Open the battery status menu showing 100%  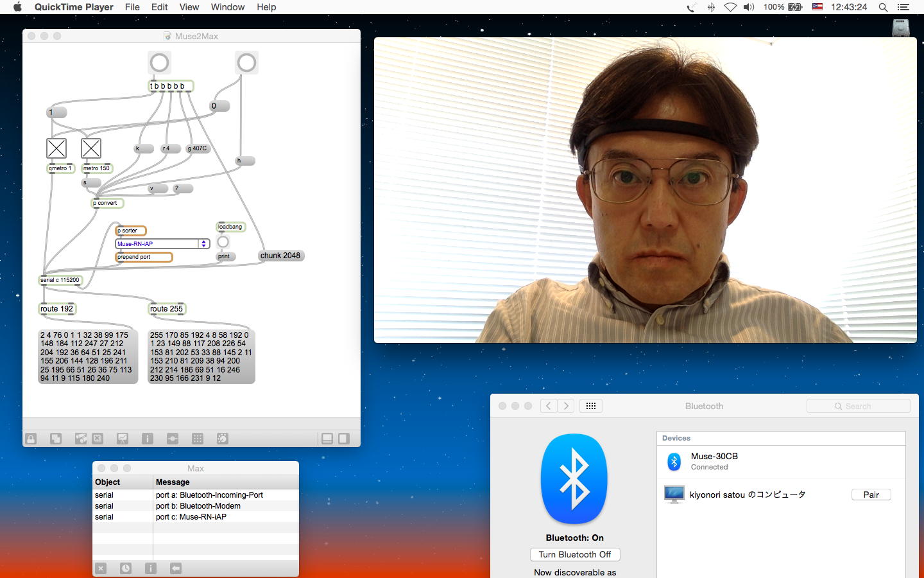coord(783,7)
